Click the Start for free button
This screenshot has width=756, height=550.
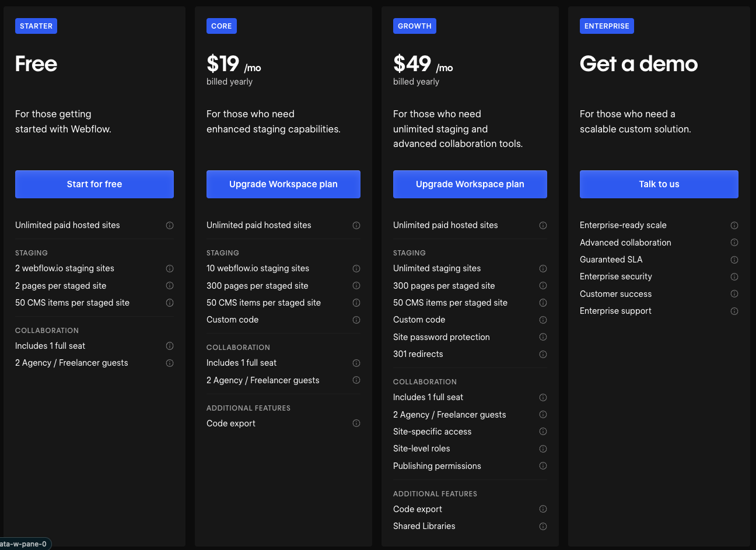point(94,184)
